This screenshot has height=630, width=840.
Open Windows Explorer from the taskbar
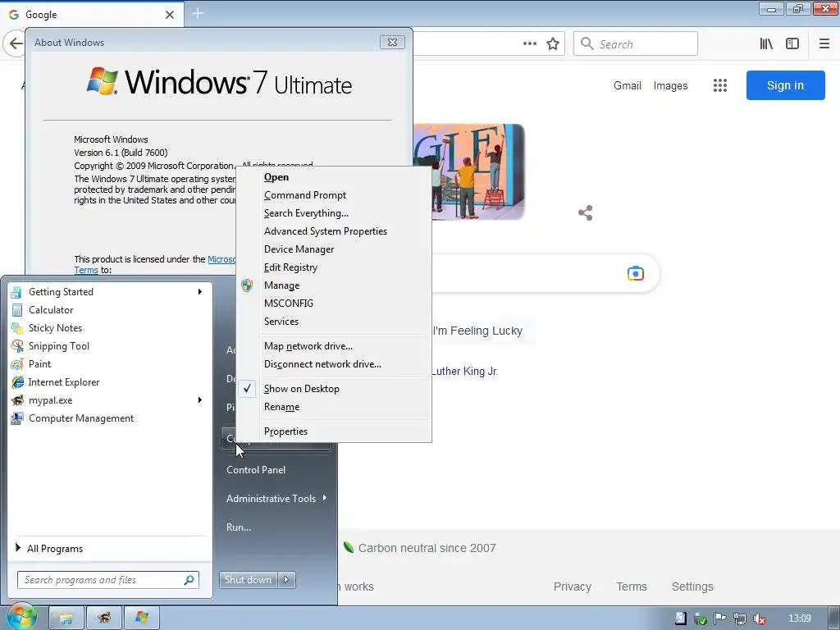(66, 619)
